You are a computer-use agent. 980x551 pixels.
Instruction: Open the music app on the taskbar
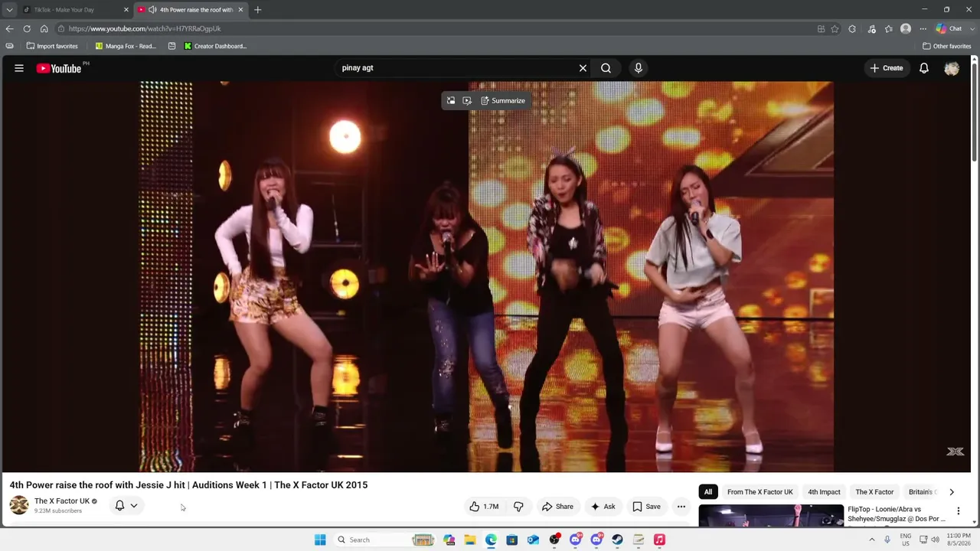pyautogui.click(x=659, y=540)
